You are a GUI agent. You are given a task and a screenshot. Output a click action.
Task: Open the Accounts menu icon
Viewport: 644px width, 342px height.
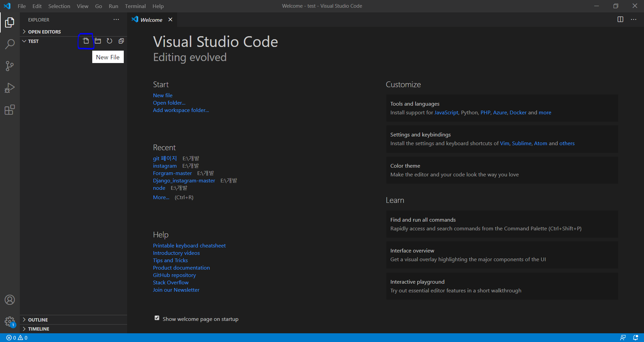click(10, 300)
